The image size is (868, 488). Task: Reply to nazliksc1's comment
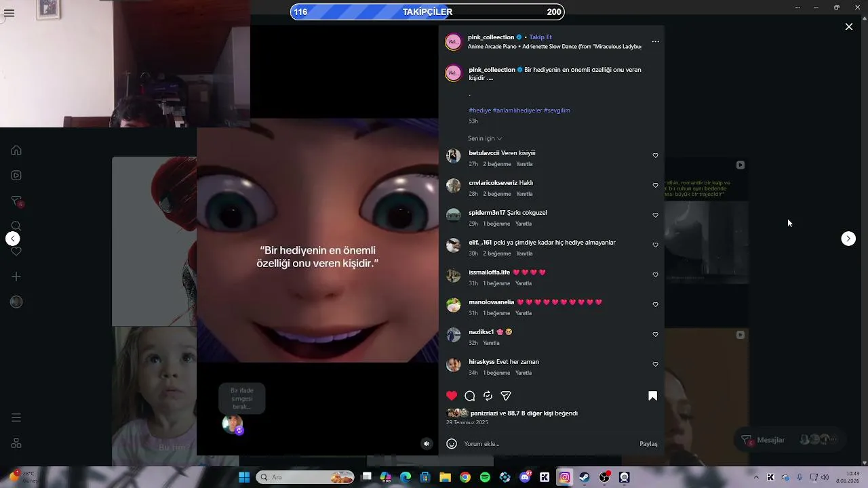pos(491,343)
